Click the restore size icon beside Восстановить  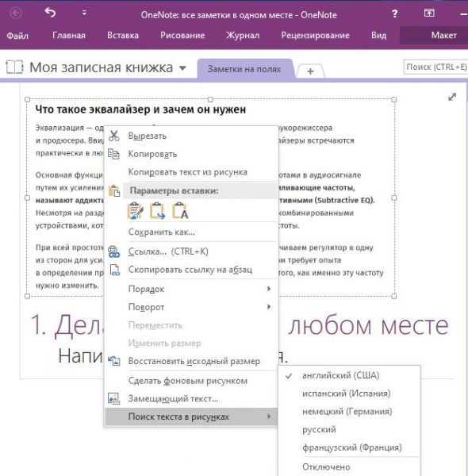point(114,361)
